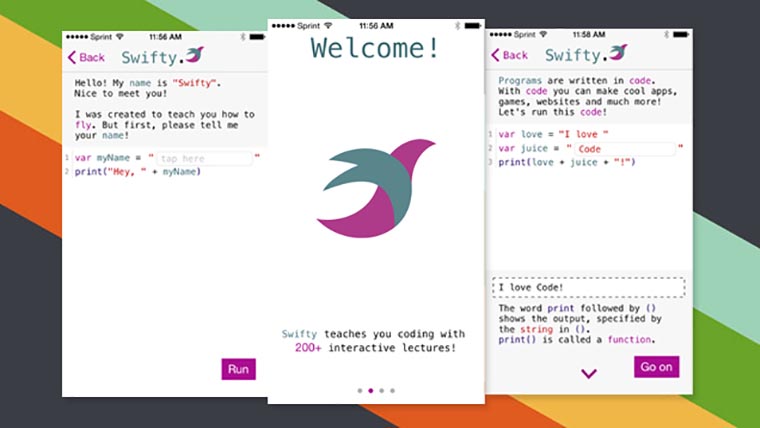
Task: Select the fourth page indicator dot
Action: click(393, 390)
